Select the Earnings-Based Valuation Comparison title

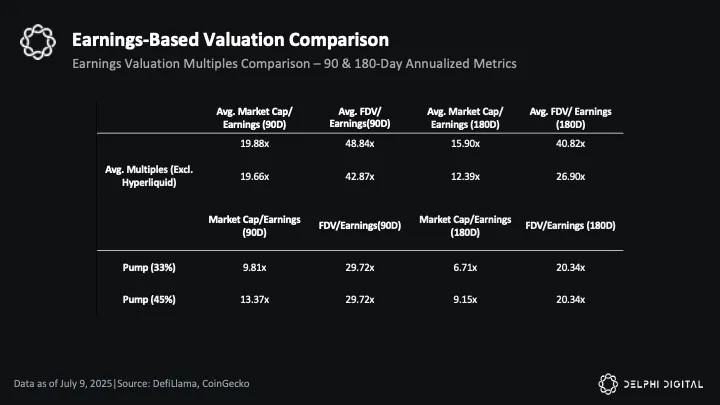coord(230,40)
